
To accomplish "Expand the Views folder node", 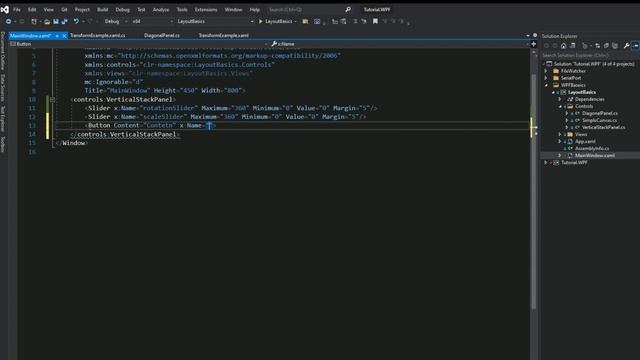I will point(560,134).
